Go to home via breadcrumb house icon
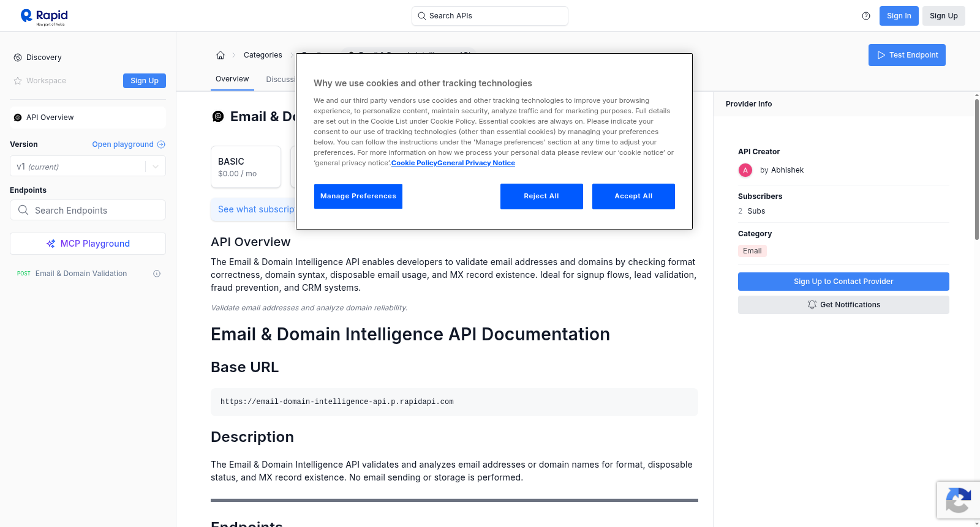Viewport: 980px width, 527px height. tap(221, 55)
